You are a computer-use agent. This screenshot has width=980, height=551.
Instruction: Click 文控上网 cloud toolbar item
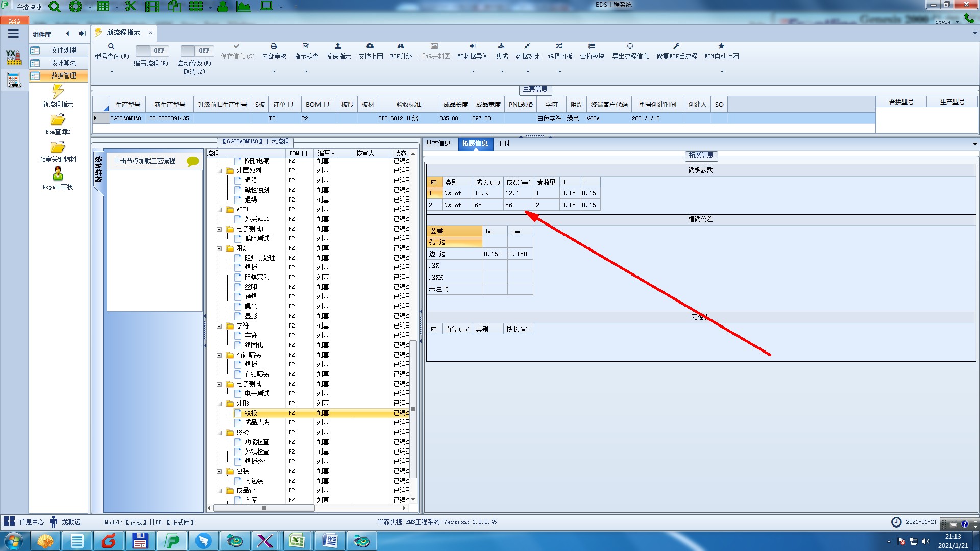pos(371,52)
